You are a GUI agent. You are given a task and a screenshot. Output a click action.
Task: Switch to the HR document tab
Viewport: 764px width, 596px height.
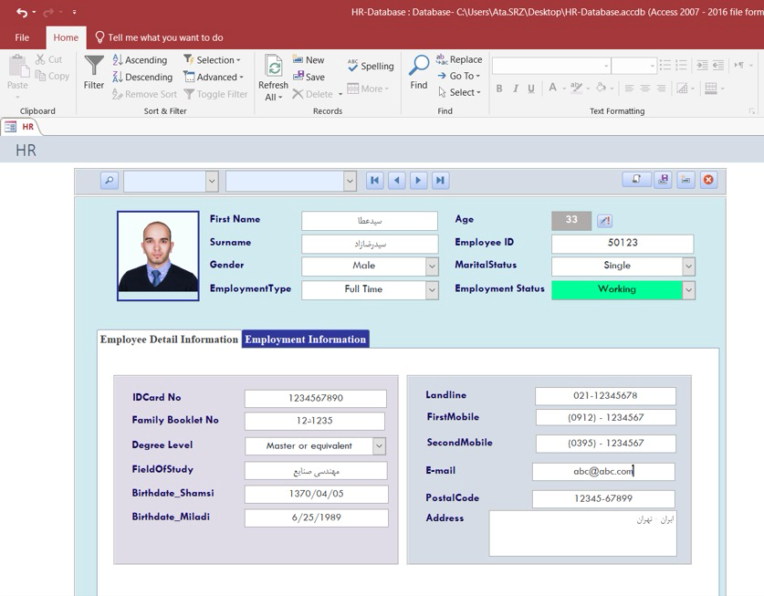click(20, 127)
